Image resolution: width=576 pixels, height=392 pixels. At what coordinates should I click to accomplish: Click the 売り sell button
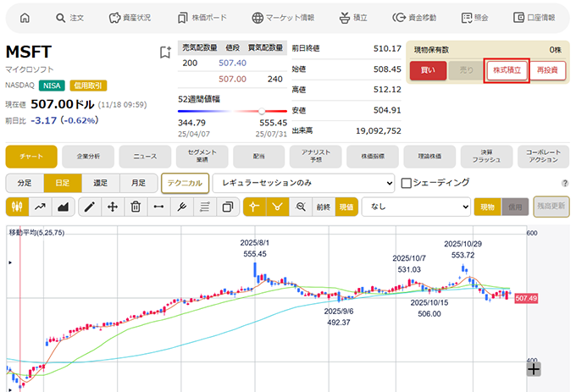[x=466, y=70]
